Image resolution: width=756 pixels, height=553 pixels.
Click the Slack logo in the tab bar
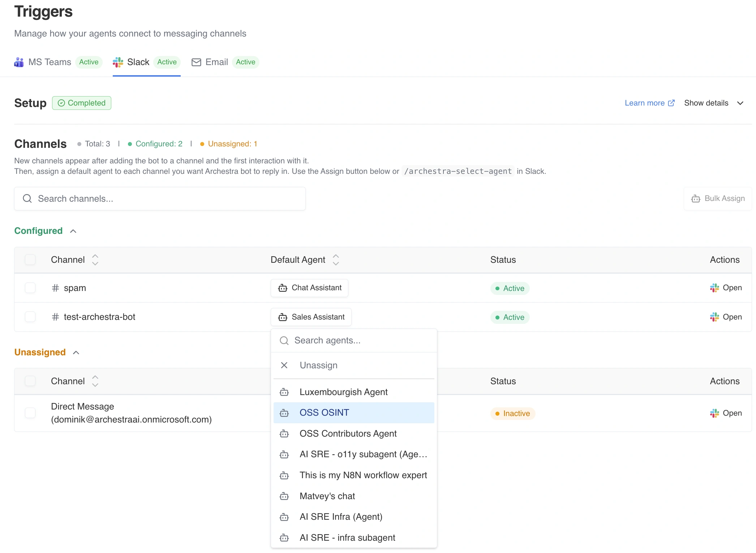118,62
